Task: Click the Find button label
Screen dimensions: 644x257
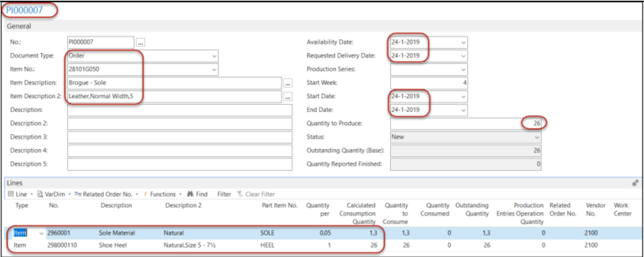Action: [201, 194]
